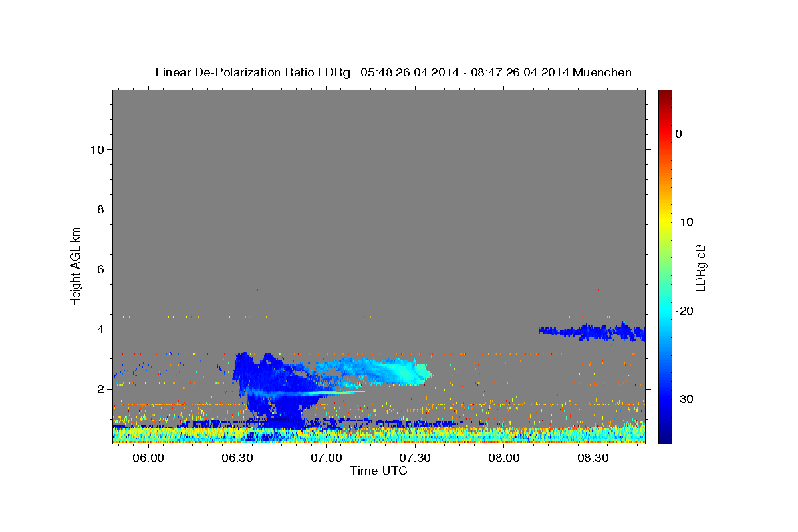
Task: Click the 08:00 time tick label
Action: coord(504,458)
